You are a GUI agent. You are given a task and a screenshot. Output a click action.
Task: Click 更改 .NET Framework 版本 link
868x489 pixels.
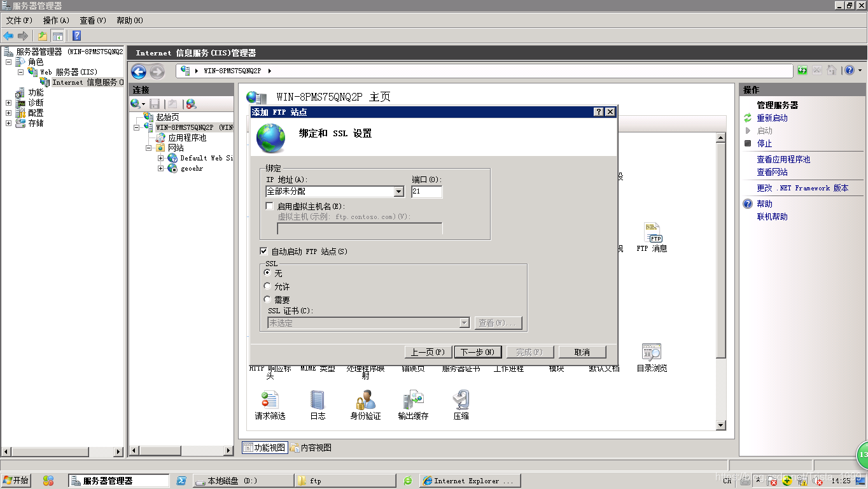click(x=802, y=188)
